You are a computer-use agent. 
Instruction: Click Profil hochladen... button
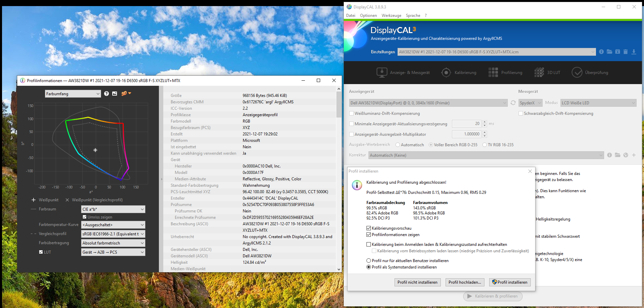[464, 282]
